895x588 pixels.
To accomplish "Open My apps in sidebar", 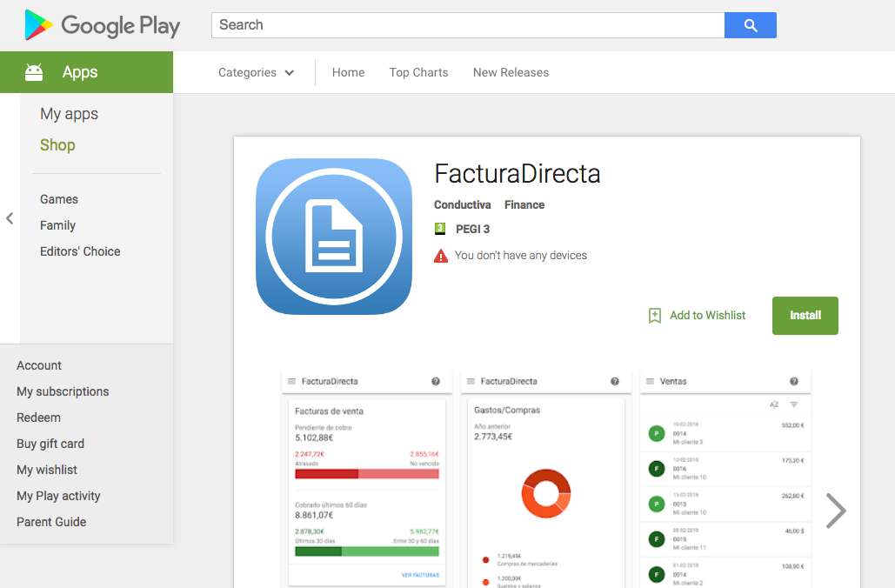I will pos(69,114).
